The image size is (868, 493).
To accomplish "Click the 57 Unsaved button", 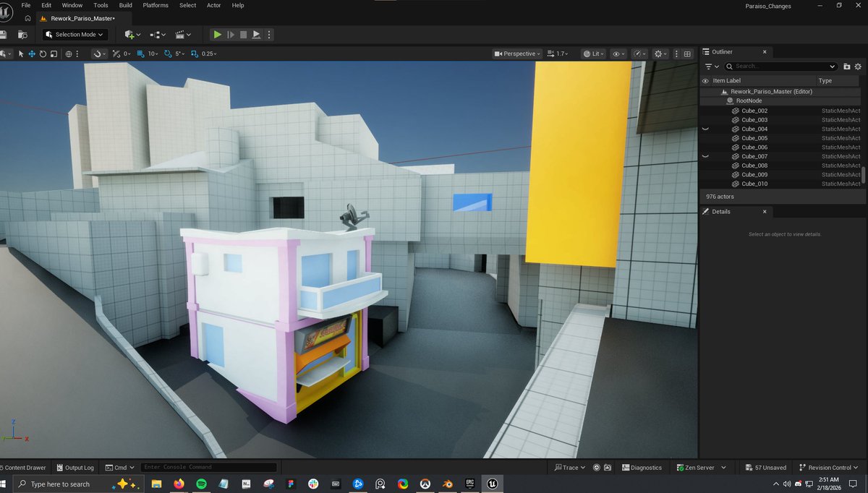I will 765,468.
